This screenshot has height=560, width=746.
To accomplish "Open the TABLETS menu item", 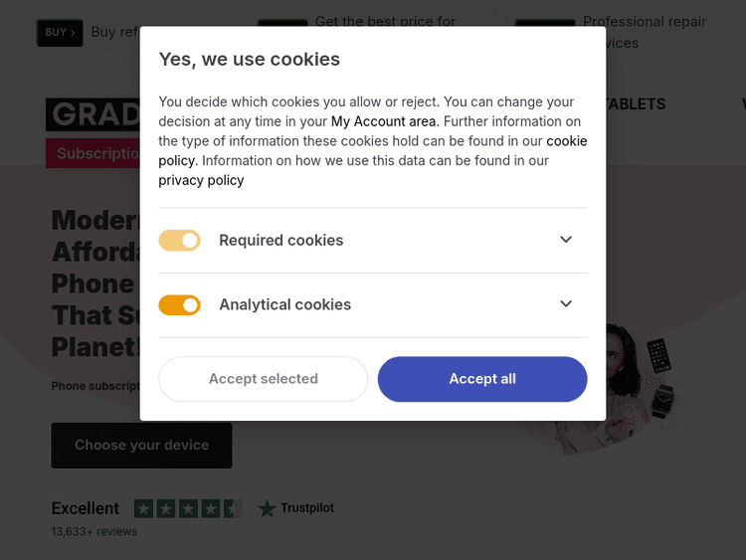I will coord(635,104).
